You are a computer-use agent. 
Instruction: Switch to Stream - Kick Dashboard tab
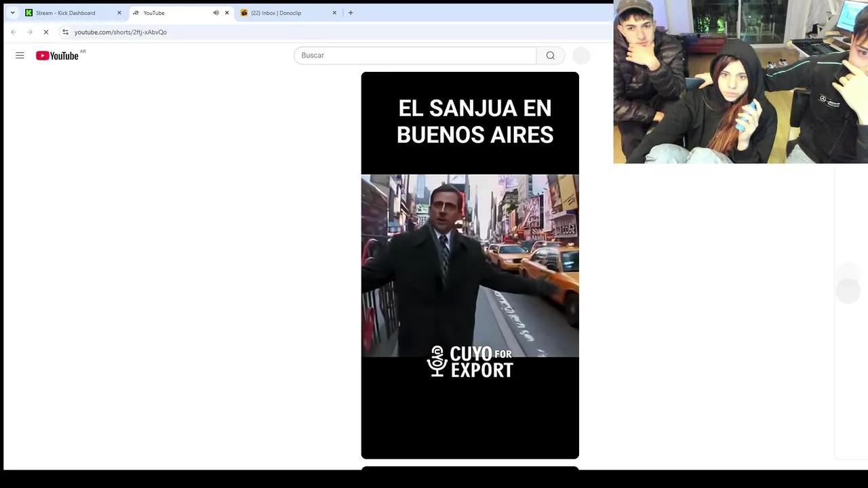73,13
